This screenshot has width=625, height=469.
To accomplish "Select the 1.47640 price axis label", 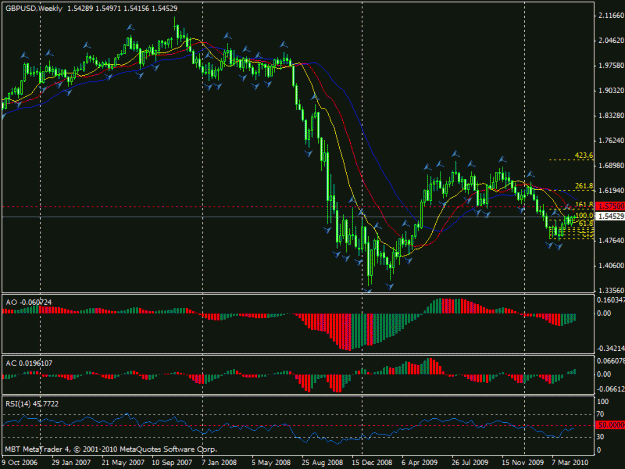I will 611,240.
